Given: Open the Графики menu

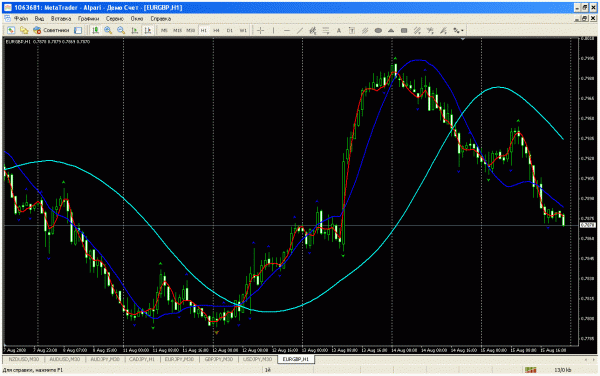Looking at the screenshot, I should pyautogui.click(x=88, y=18).
